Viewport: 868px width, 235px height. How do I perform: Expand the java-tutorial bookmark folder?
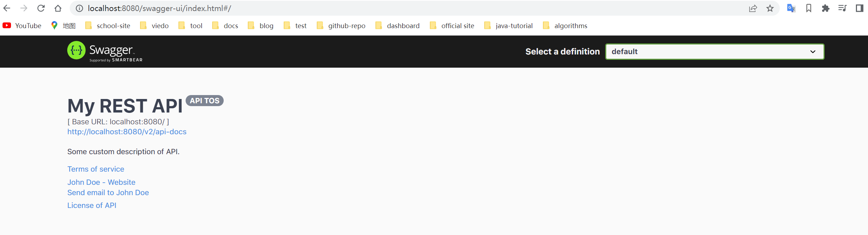pyautogui.click(x=508, y=26)
